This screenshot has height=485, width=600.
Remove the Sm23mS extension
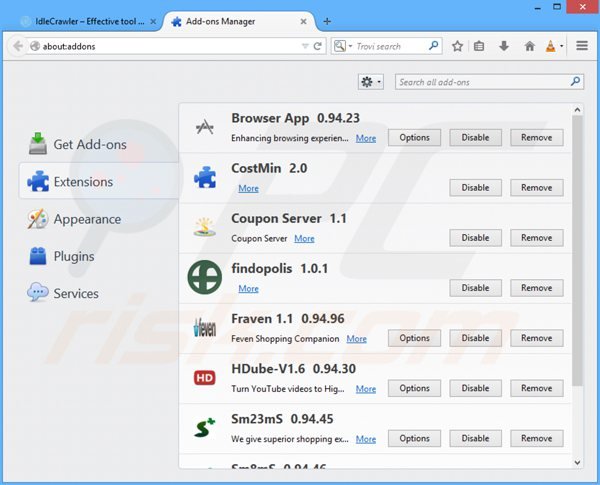536,438
